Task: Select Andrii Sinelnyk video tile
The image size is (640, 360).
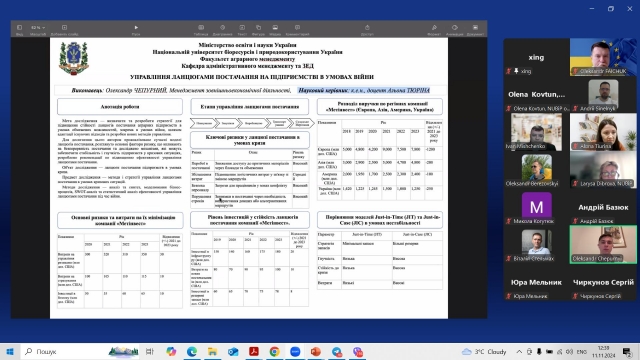Action: coord(603,95)
